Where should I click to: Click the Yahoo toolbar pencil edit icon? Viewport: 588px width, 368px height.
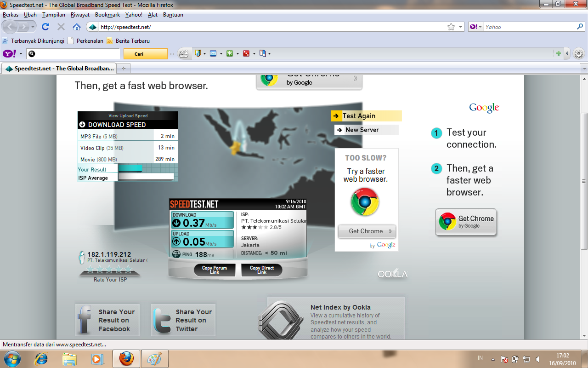pos(184,54)
